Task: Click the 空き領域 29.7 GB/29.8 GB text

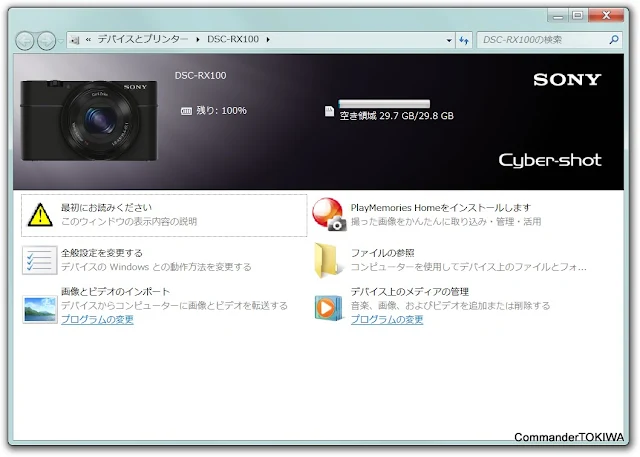Action: 397,116
